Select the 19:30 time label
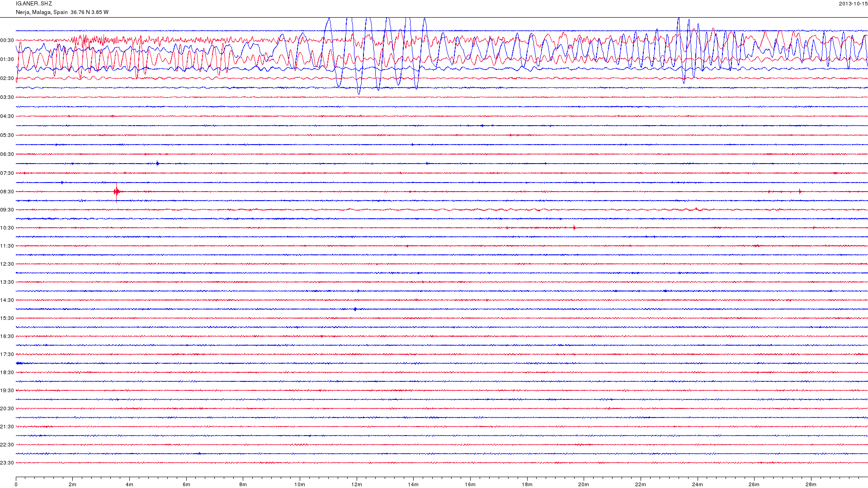Image resolution: width=868 pixels, height=488 pixels. tap(7, 390)
